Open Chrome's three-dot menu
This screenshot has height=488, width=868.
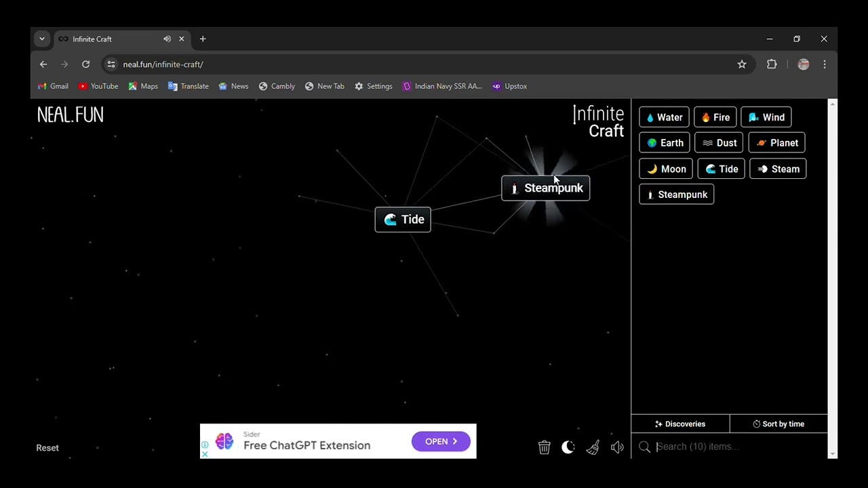pos(825,64)
